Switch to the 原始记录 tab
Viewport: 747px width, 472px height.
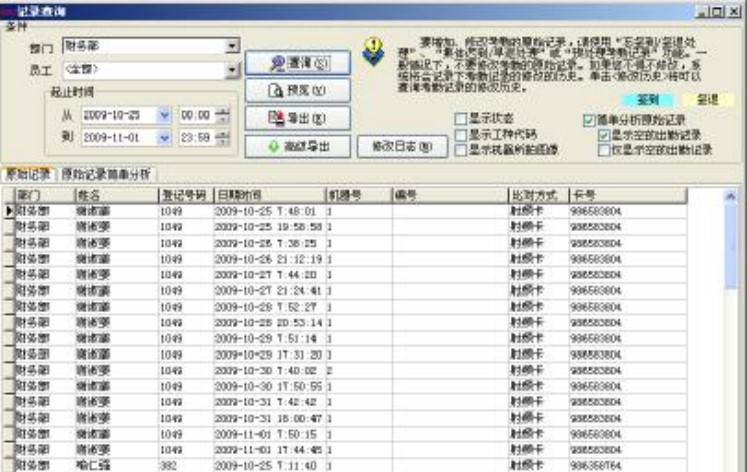(28, 175)
